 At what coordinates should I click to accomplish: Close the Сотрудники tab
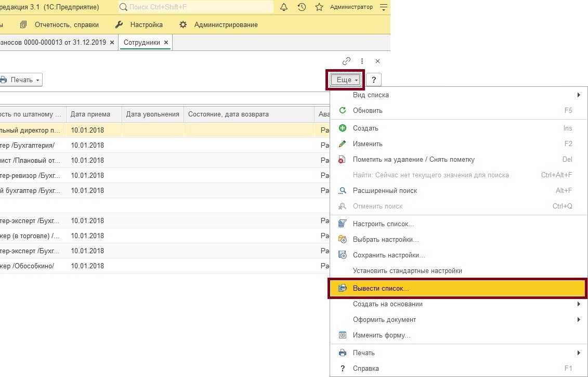(166, 43)
